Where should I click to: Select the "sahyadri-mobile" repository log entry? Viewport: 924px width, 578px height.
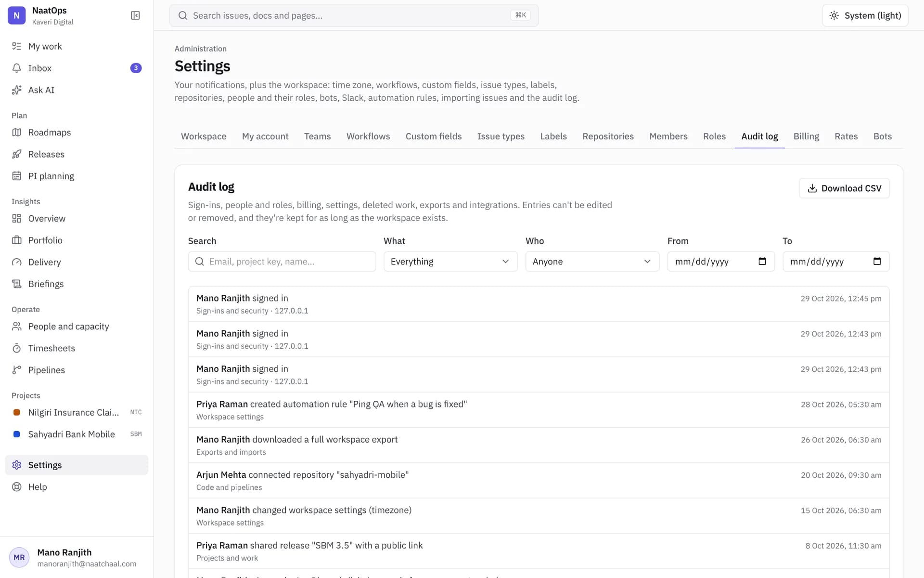pyautogui.click(x=539, y=480)
